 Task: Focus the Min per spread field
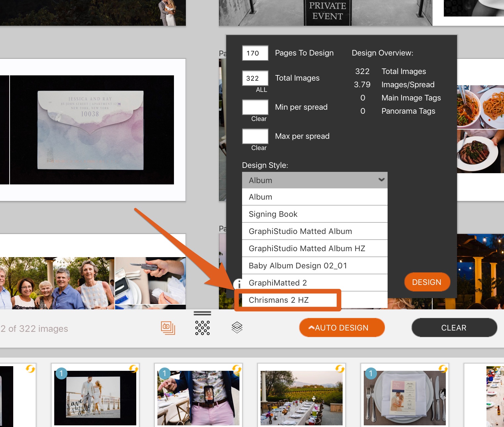255,107
